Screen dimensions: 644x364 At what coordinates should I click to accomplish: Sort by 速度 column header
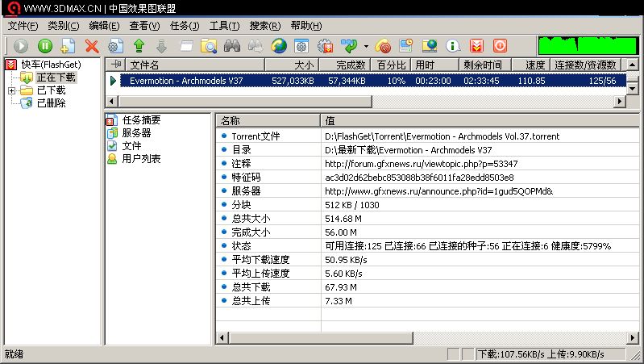(530, 65)
